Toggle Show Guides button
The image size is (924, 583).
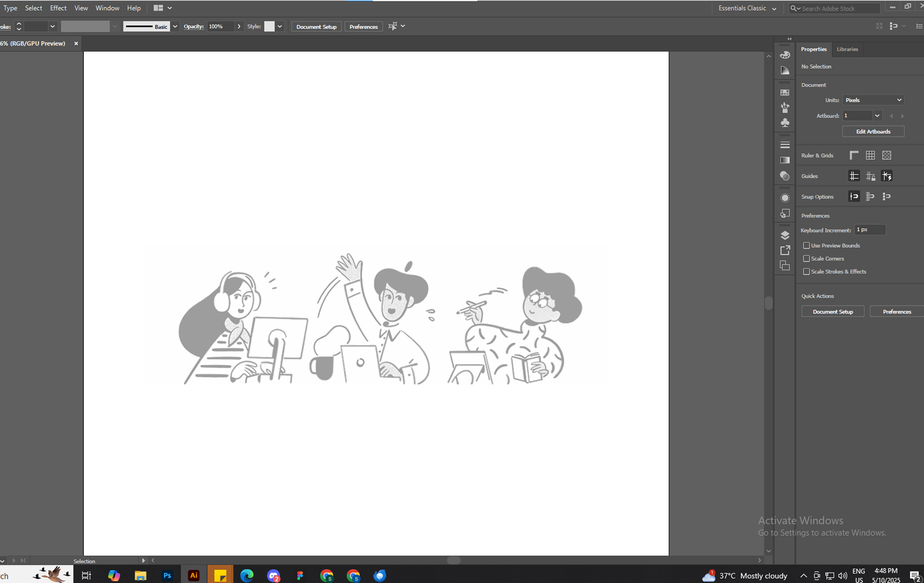coord(854,176)
